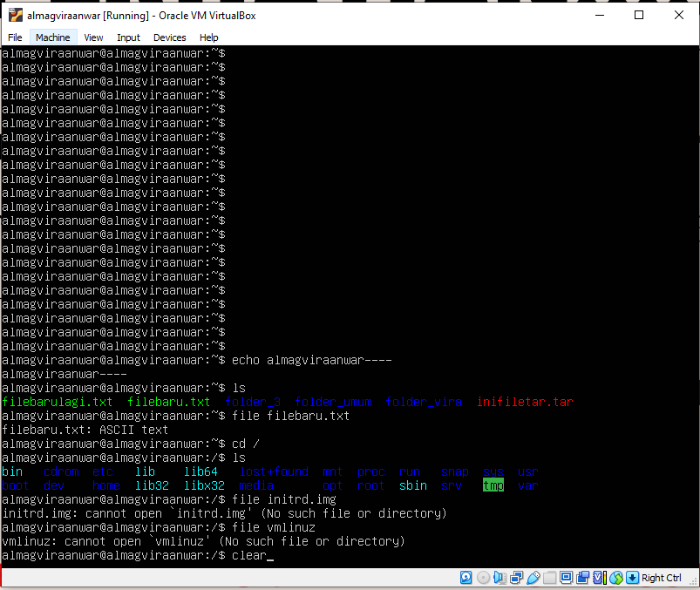Click the optical disk indicator icon

[x=483, y=578]
